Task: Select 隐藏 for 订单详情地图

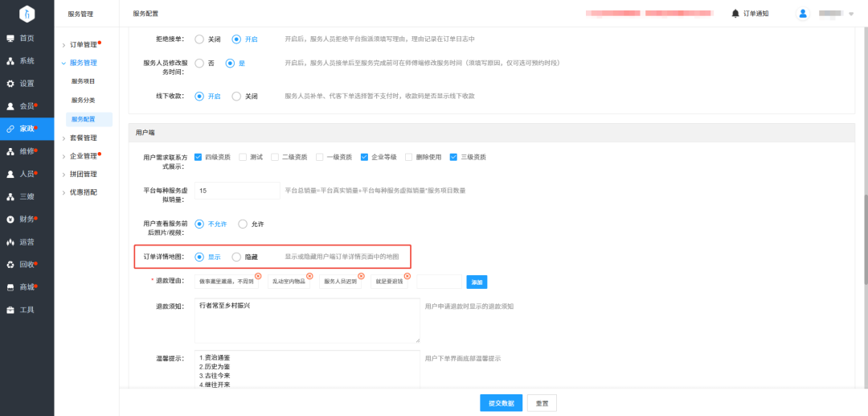Action: point(236,257)
